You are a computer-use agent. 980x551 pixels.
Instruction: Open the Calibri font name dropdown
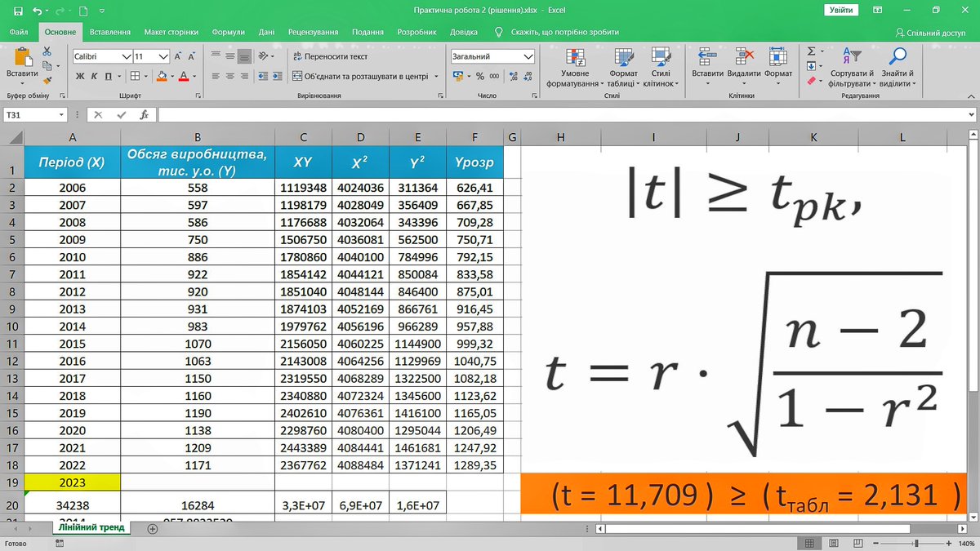tap(127, 57)
